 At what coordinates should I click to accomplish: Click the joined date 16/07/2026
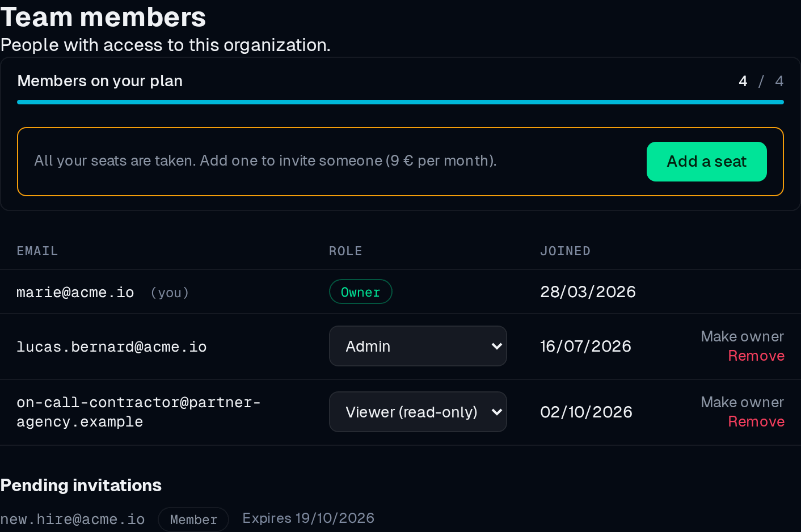[x=585, y=346]
